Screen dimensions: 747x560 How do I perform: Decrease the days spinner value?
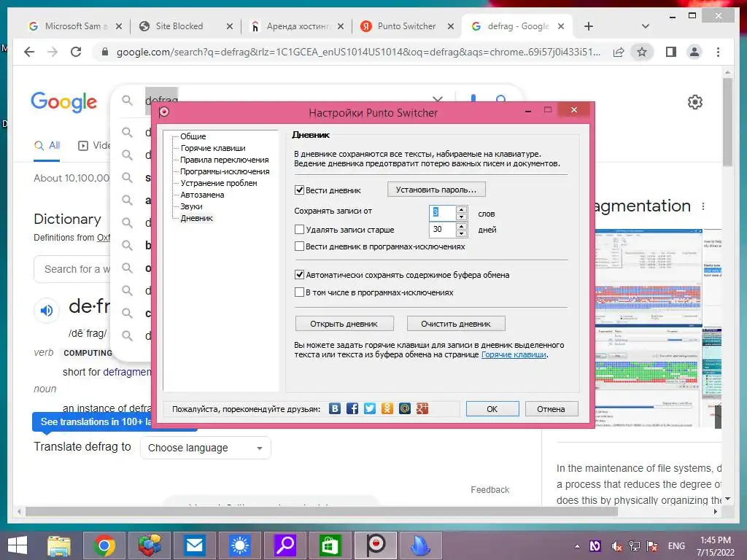461,233
